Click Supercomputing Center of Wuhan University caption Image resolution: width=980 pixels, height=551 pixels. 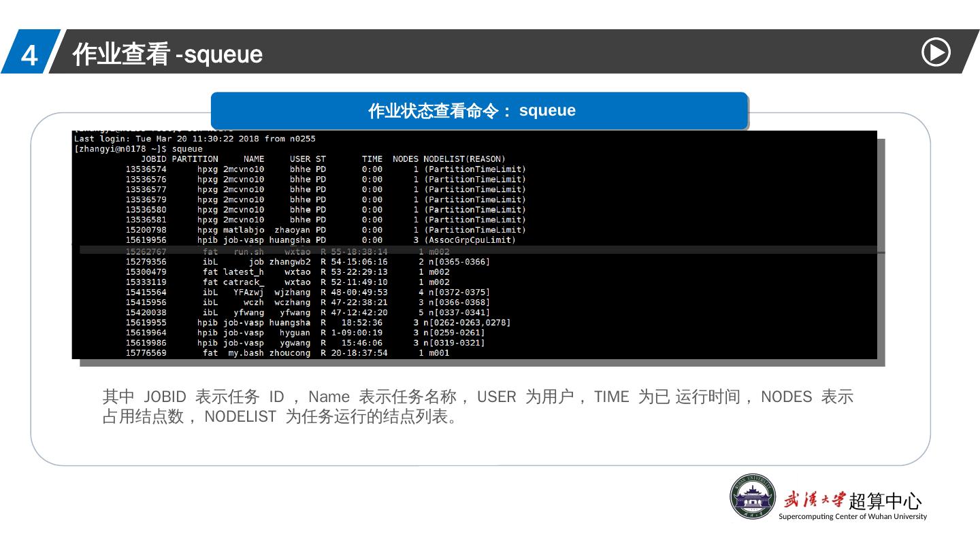[852, 516]
